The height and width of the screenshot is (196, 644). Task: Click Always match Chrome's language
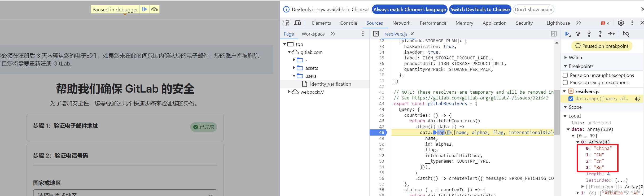point(410,10)
